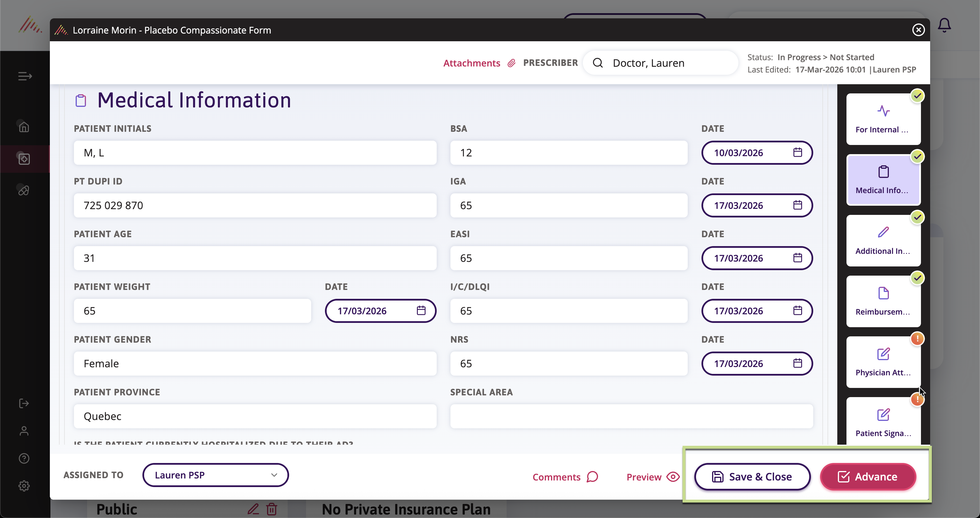Switch to Physician Attestation section

883,362
